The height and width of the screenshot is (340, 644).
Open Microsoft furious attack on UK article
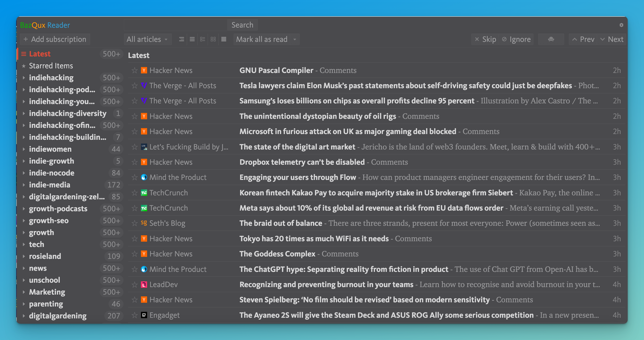[x=348, y=131]
